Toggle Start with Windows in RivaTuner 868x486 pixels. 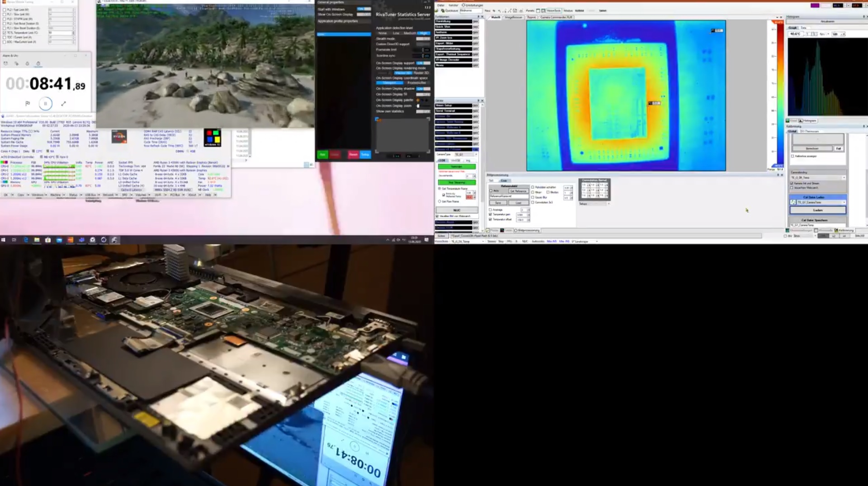click(364, 9)
